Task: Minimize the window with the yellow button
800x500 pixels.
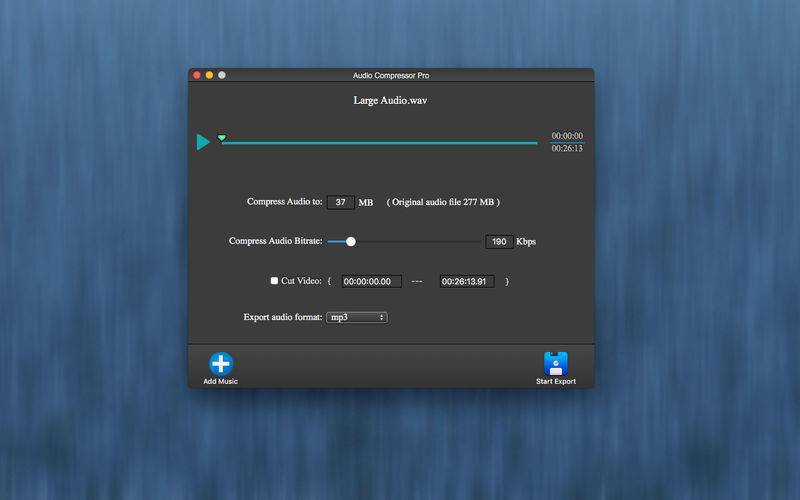Action: pos(209,75)
